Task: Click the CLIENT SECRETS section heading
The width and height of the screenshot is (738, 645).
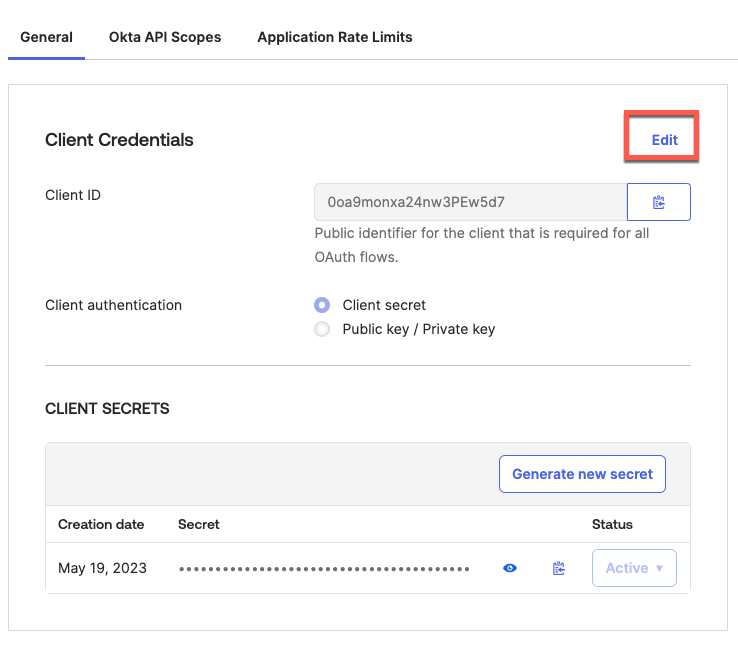Action: click(x=107, y=409)
